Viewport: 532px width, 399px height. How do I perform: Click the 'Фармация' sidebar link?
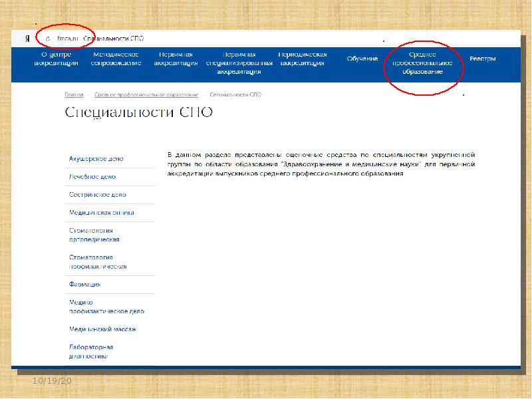click(84, 284)
